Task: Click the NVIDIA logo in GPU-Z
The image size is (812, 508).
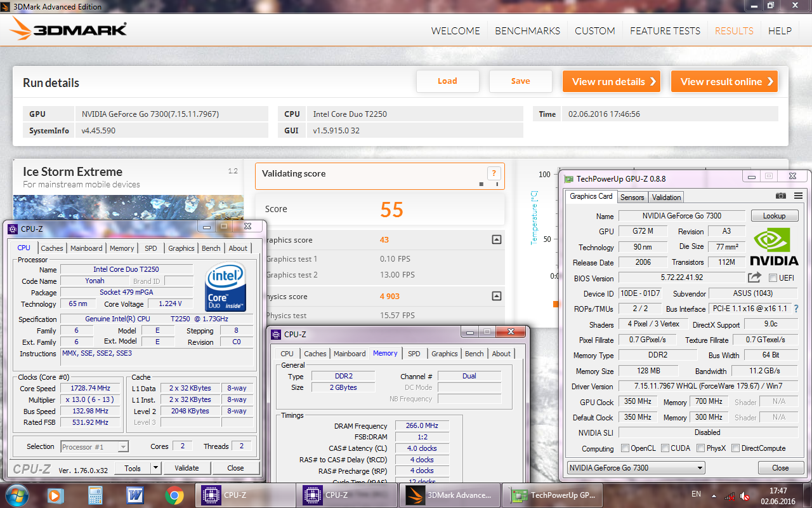Action: (774, 247)
